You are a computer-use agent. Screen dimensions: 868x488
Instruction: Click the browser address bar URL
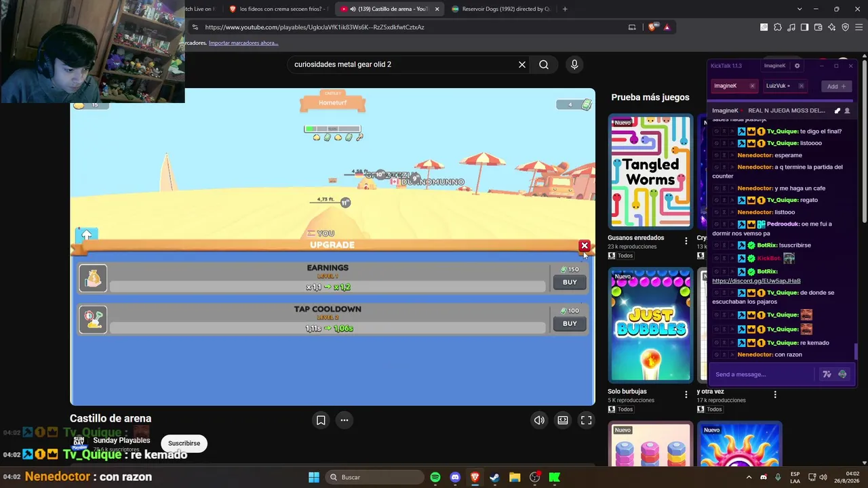tap(315, 27)
